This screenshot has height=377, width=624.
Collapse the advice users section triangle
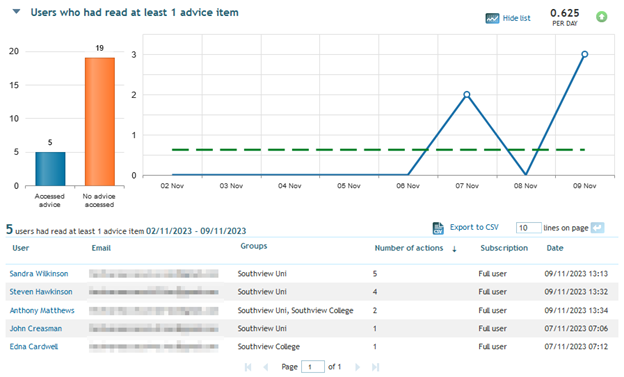click(16, 12)
